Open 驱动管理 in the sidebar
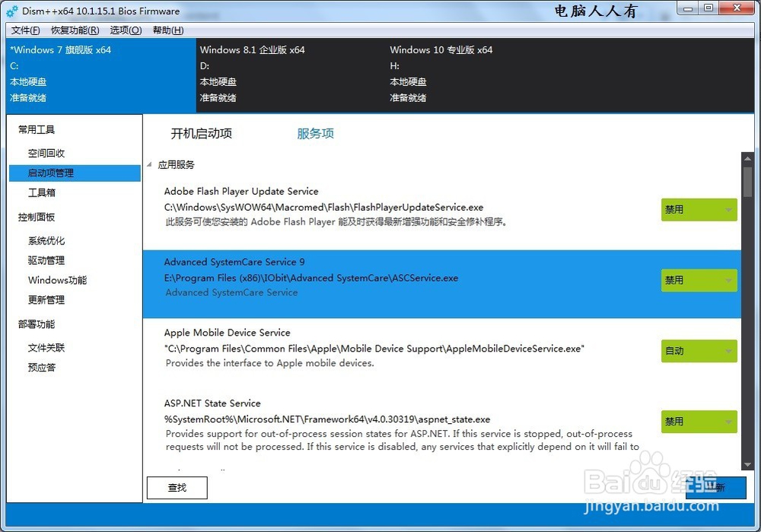Viewport: 761px width, 532px height. [x=46, y=260]
